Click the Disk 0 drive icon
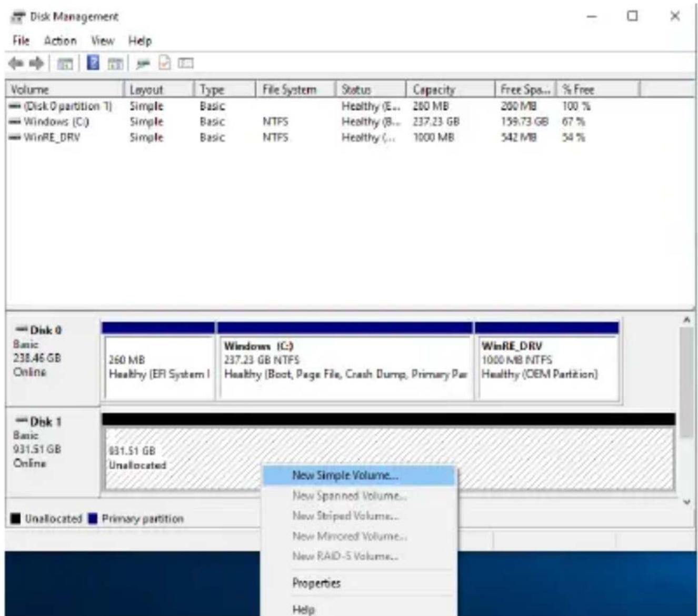The width and height of the screenshot is (698, 616). 21,330
